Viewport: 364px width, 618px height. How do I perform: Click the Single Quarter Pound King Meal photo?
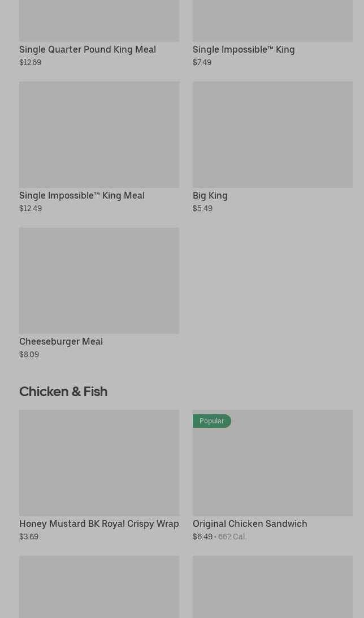click(99, 20)
